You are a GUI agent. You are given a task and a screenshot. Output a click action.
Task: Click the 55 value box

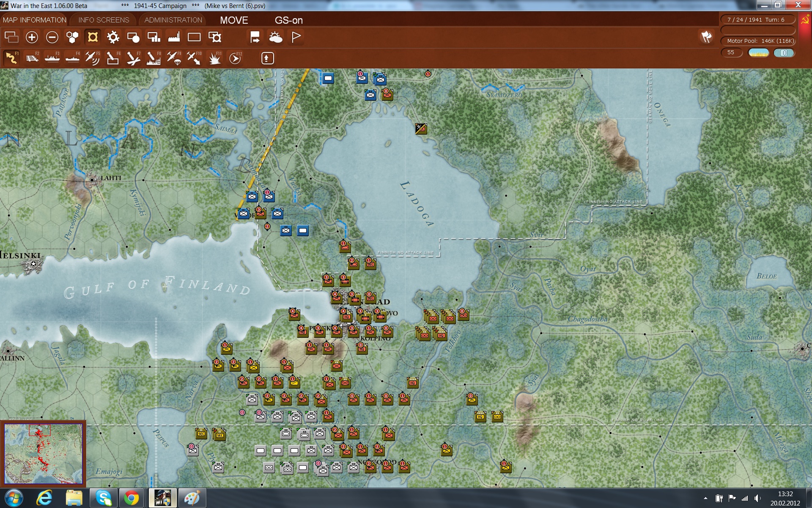731,52
